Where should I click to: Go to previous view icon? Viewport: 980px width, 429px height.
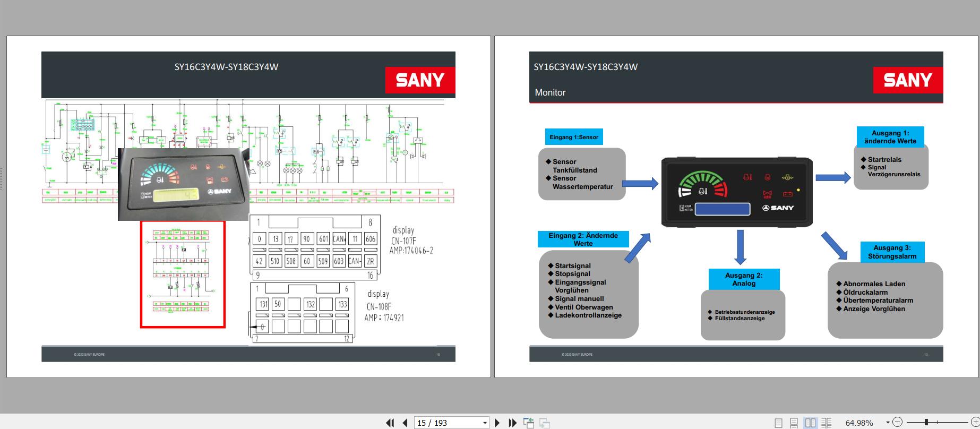tap(529, 423)
